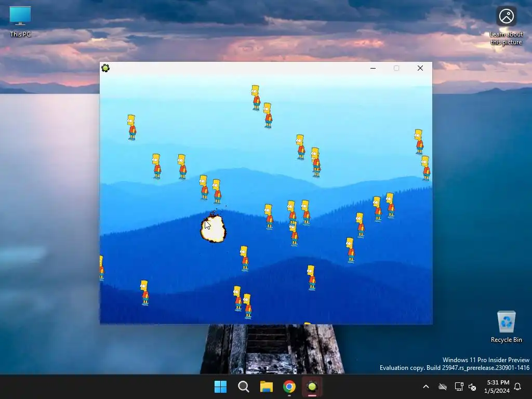This screenshot has width=532, height=399.
Task: Select the Recycle Bin desktop icon
Action: coord(506,327)
